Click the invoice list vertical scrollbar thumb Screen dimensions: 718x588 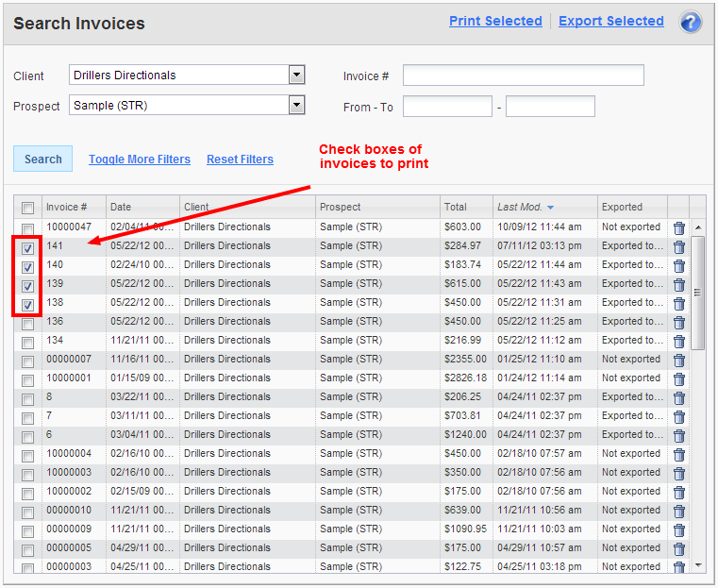click(x=698, y=293)
